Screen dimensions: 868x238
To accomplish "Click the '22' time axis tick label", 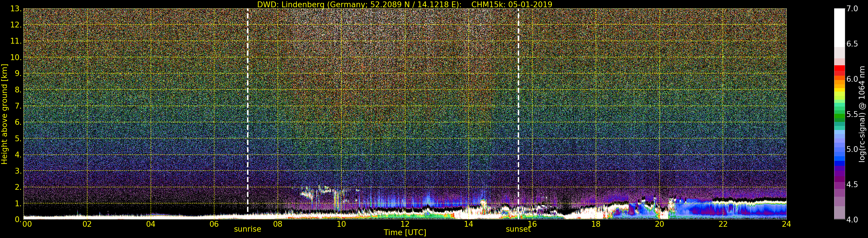I will (x=723, y=224).
